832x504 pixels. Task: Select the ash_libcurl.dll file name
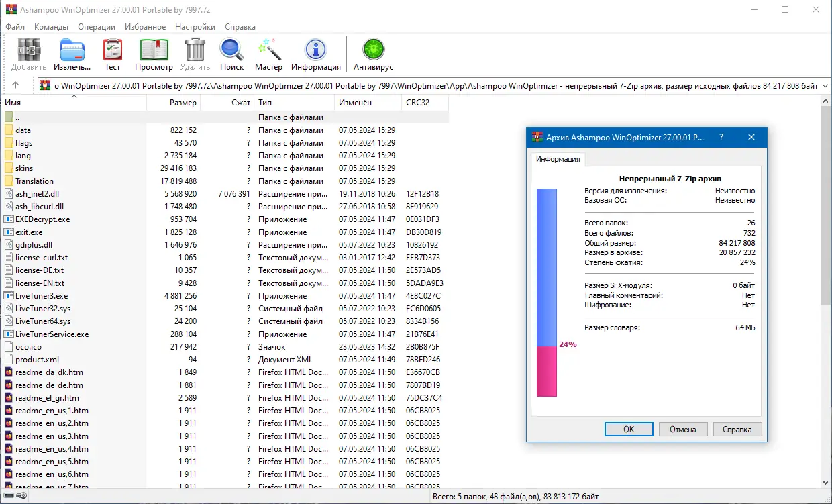(40, 207)
